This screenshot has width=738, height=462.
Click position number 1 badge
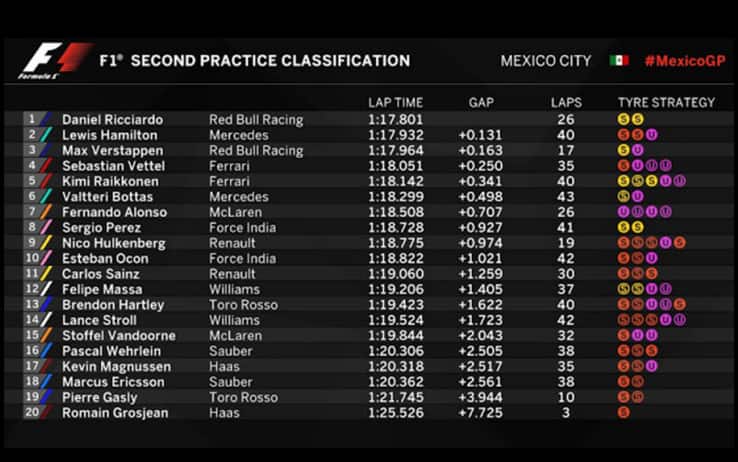click(33, 120)
